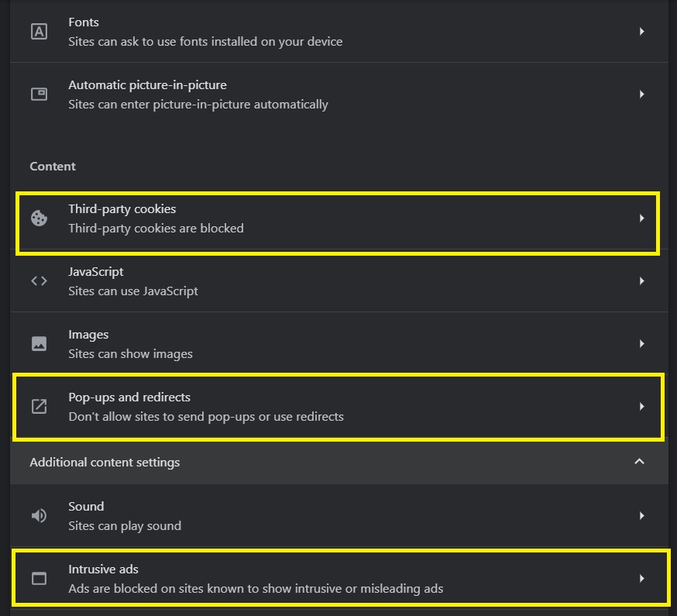The width and height of the screenshot is (677, 616).
Task: Click the Pop-ups and redirects external-link icon
Action: pos(39,406)
